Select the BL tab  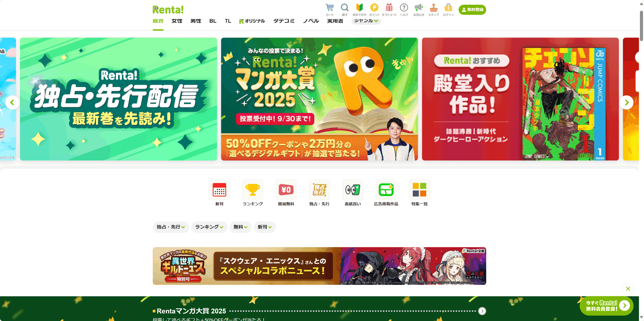213,21
